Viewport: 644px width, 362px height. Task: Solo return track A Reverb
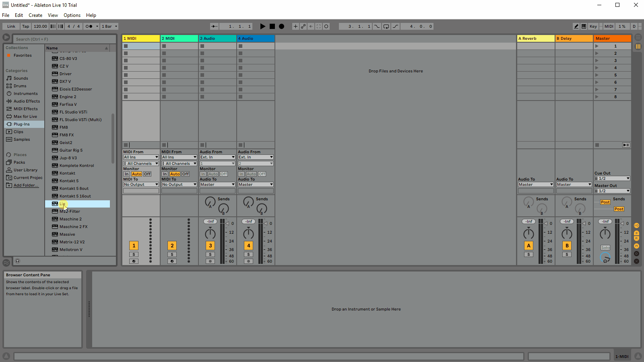[x=529, y=255]
